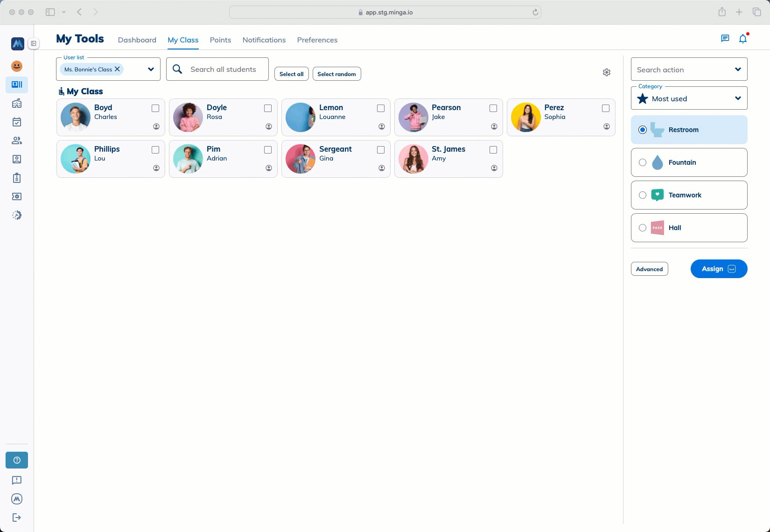770x532 pixels.
Task: Go to the Preferences tab
Action: (x=317, y=40)
